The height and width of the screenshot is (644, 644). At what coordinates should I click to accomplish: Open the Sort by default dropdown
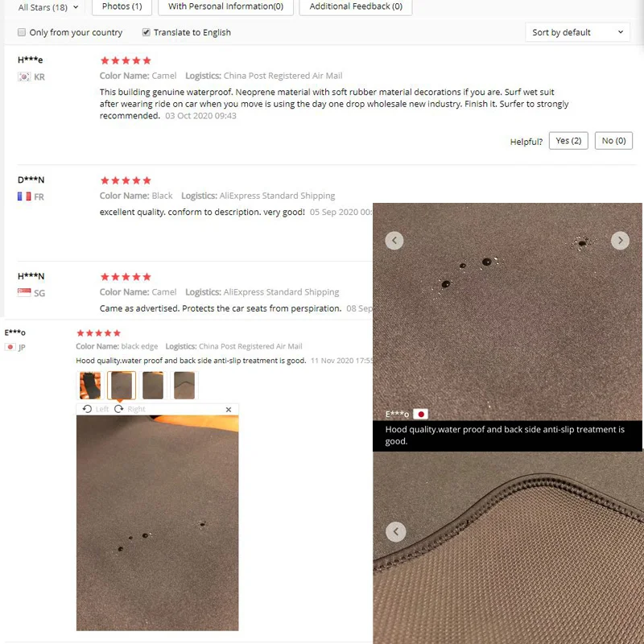(x=577, y=32)
